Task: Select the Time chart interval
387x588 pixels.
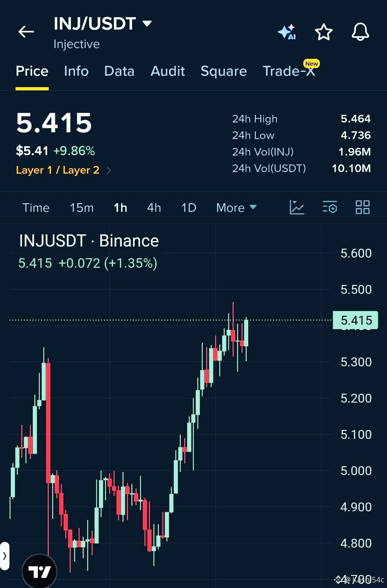Action: 36,208
